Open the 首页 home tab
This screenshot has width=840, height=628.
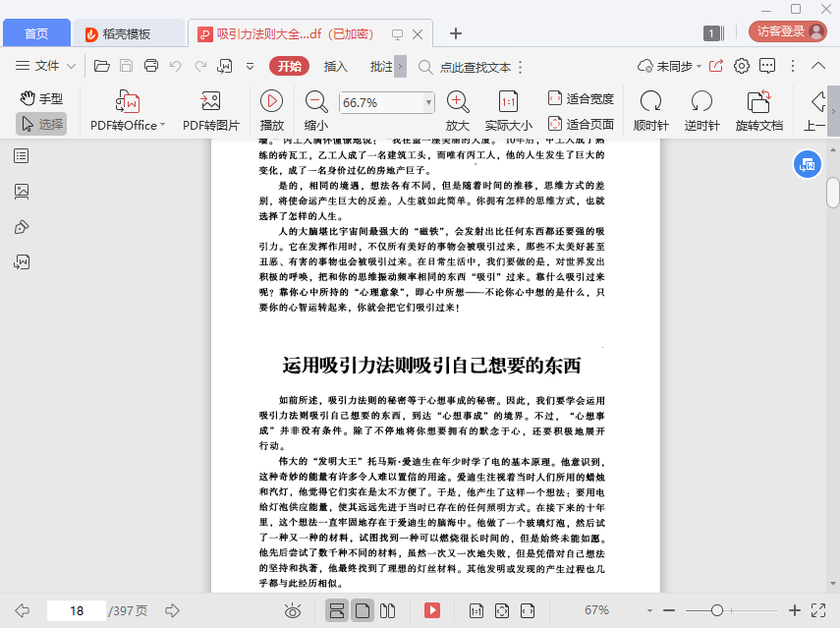[x=36, y=33]
